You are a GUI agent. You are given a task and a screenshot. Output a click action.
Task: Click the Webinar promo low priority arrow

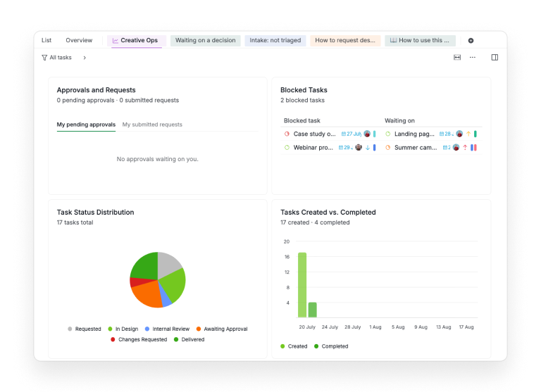[368, 148]
